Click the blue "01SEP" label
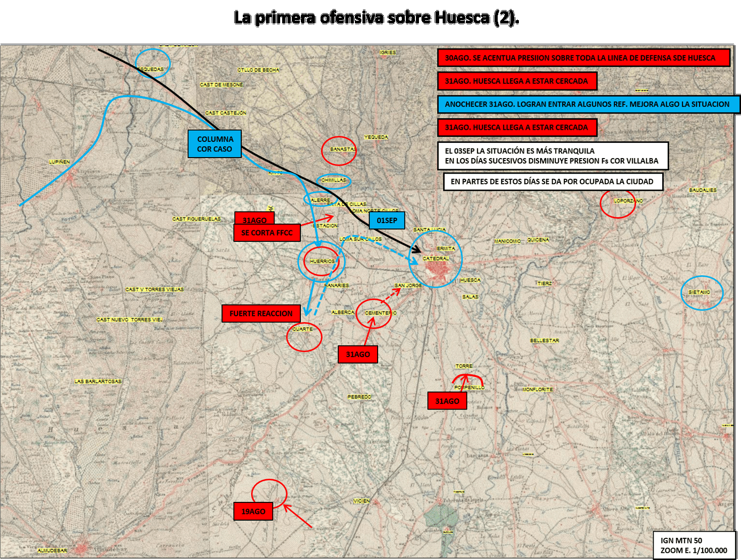 [387, 220]
